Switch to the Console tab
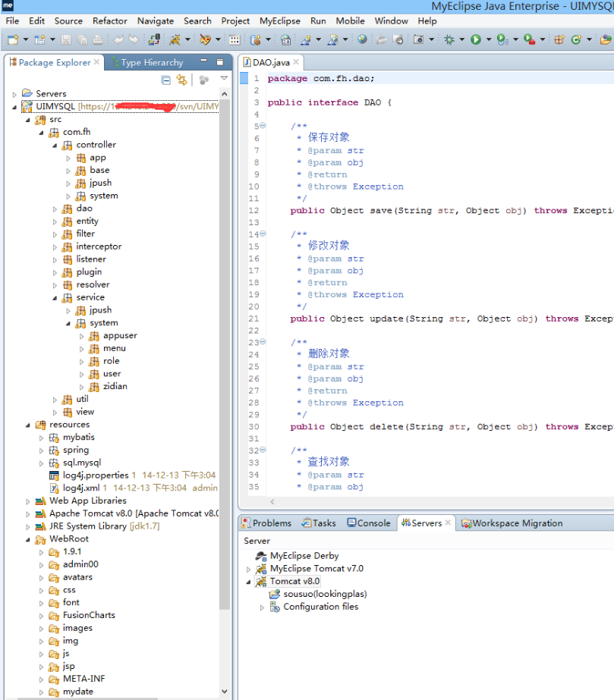Screen dimensions: 614x700 click(369, 523)
